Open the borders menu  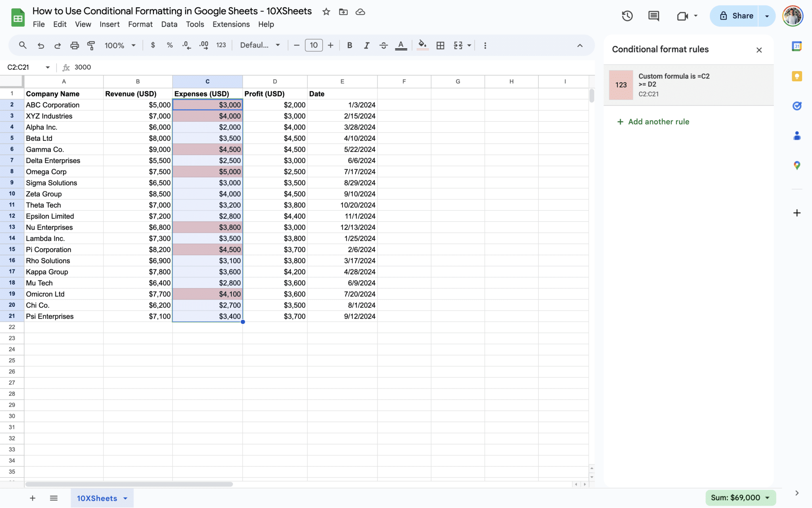tap(440, 45)
